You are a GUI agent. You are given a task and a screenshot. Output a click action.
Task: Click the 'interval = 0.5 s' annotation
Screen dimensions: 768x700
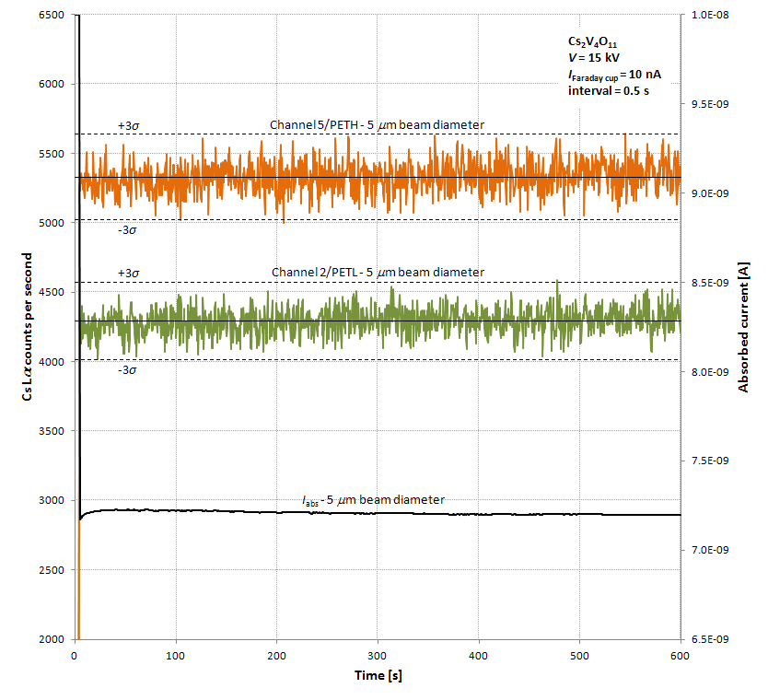(x=609, y=90)
